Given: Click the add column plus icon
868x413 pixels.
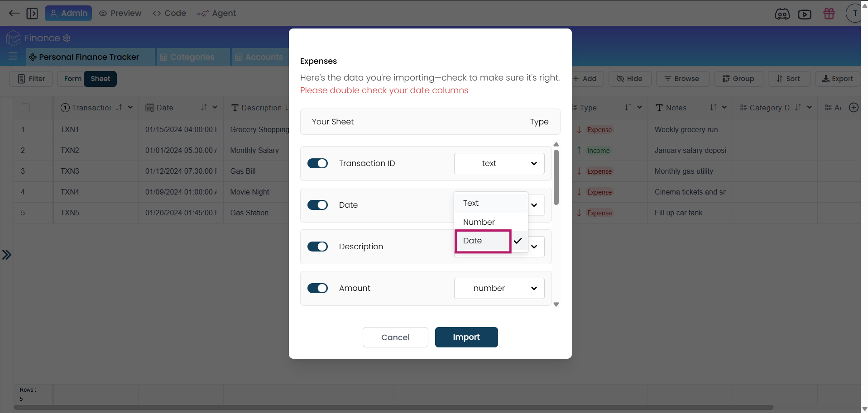Looking at the screenshot, I should [x=854, y=108].
